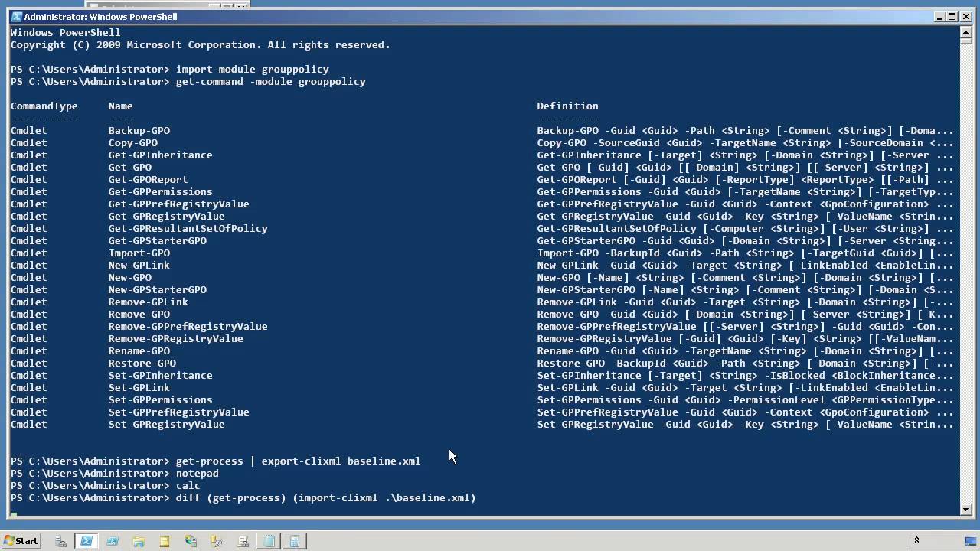Open the tools-and-users admin icon in taskbar

217,541
